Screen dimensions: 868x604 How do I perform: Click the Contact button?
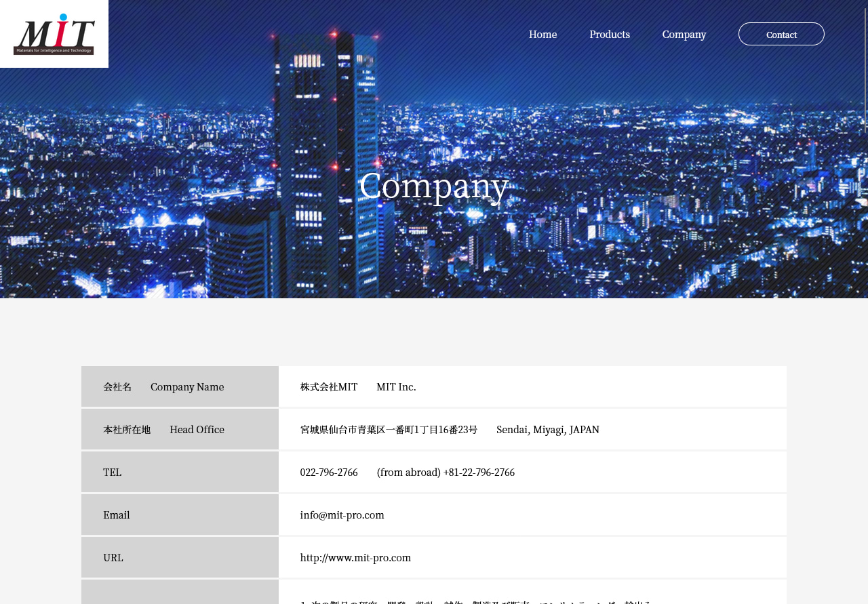(x=781, y=34)
